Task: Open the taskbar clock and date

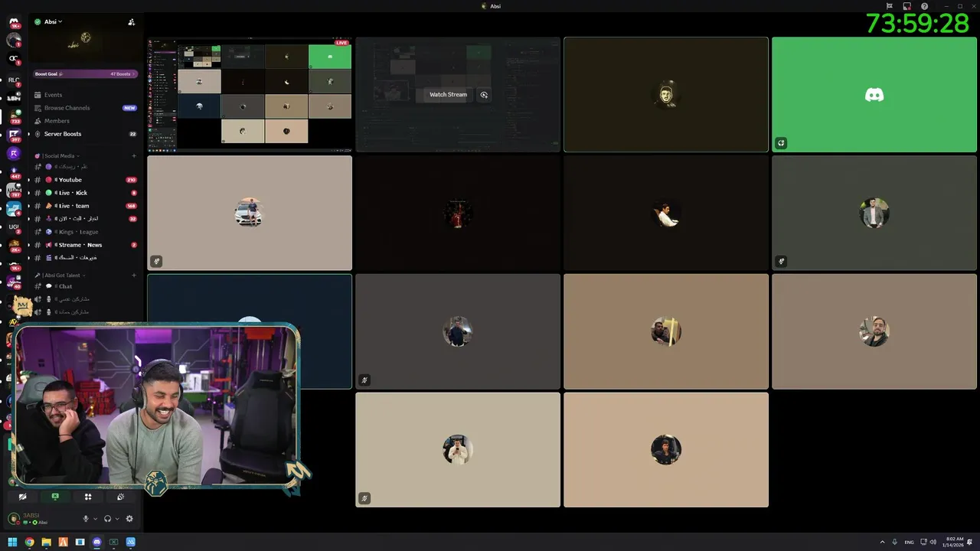Action: 955,542
